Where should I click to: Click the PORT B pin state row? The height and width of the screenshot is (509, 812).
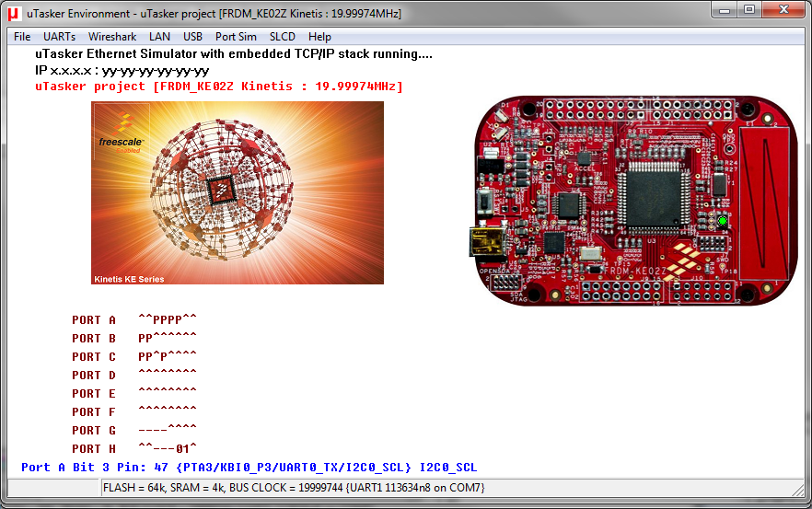coord(134,338)
